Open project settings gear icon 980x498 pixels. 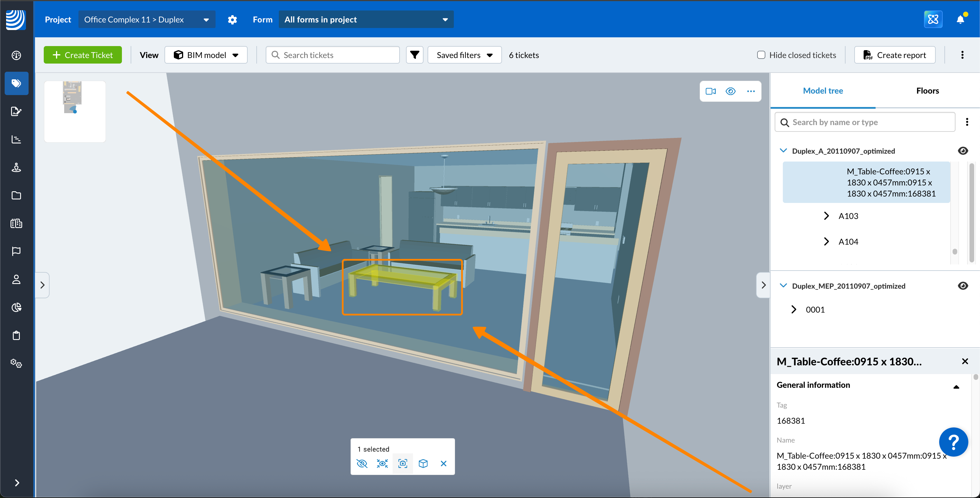pyautogui.click(x=232, y=20)
